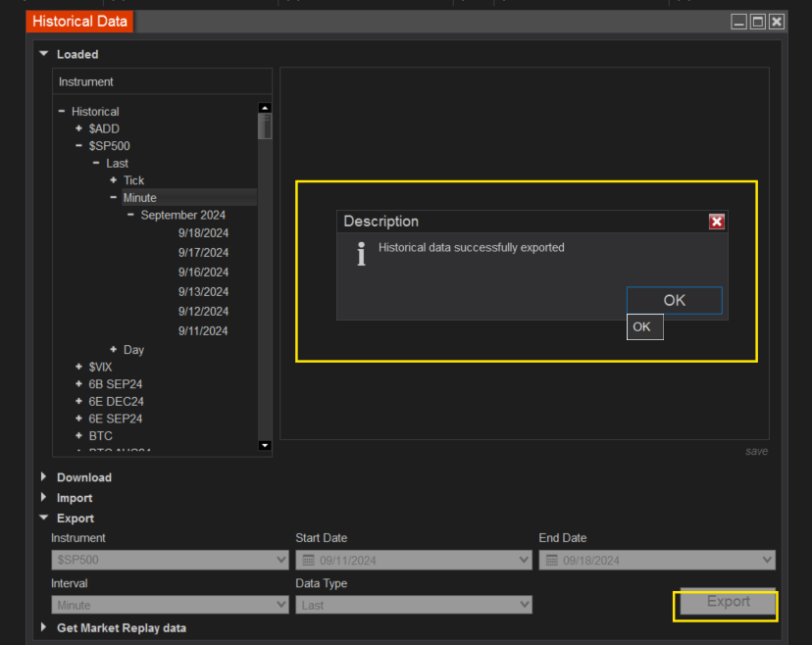
Task: Click the greyed Export button
Action: (x=728, y=602)
